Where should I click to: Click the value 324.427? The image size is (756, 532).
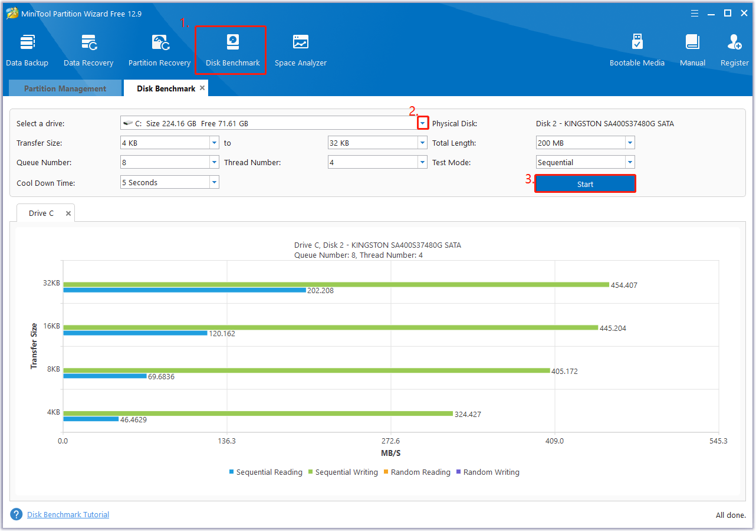[468, 414]
